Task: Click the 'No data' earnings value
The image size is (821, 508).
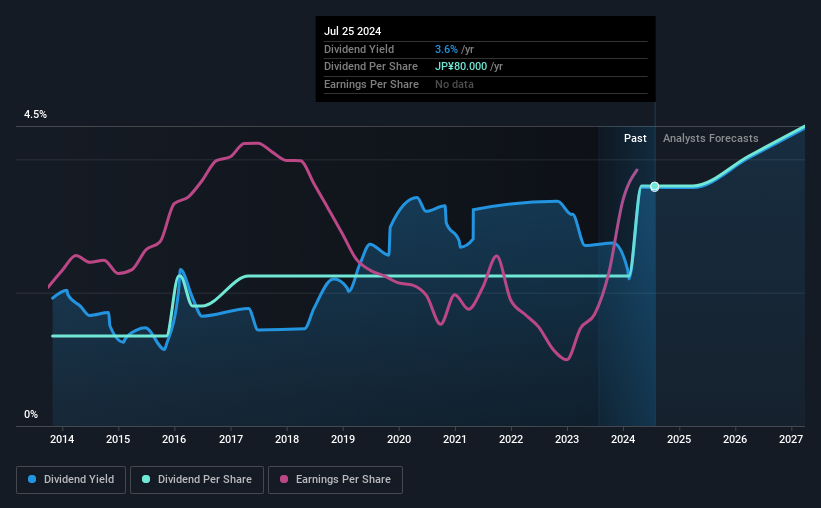Action: click(x=454, y=84)
